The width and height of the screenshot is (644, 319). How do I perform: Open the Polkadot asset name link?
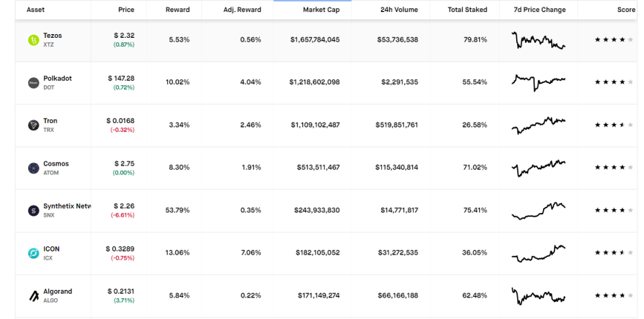tap(57, 79)
